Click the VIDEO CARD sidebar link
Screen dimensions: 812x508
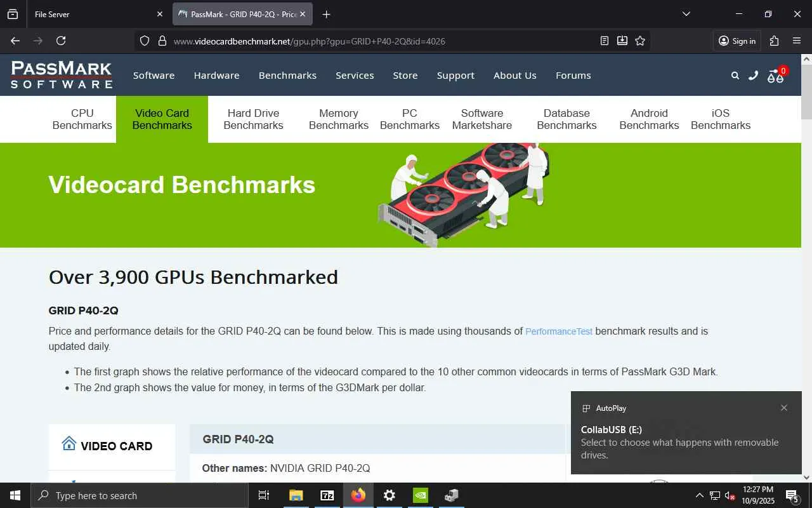tap(117, 446)
